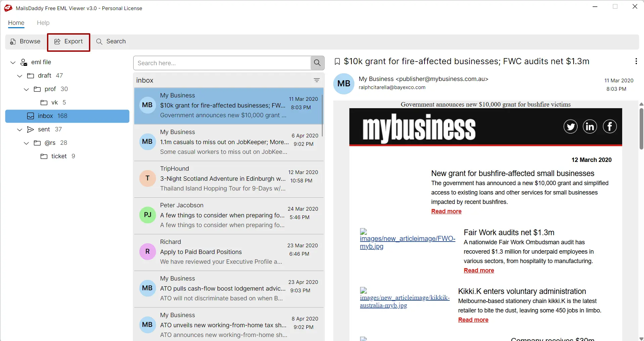
Task: Collapse the draft folder
Action: click(x=19, y=76)
